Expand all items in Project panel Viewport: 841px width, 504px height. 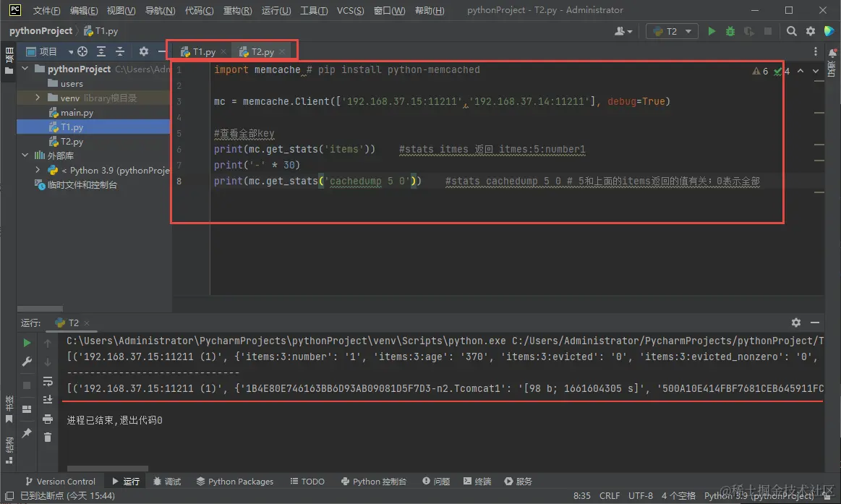click(x=101, y=51)
